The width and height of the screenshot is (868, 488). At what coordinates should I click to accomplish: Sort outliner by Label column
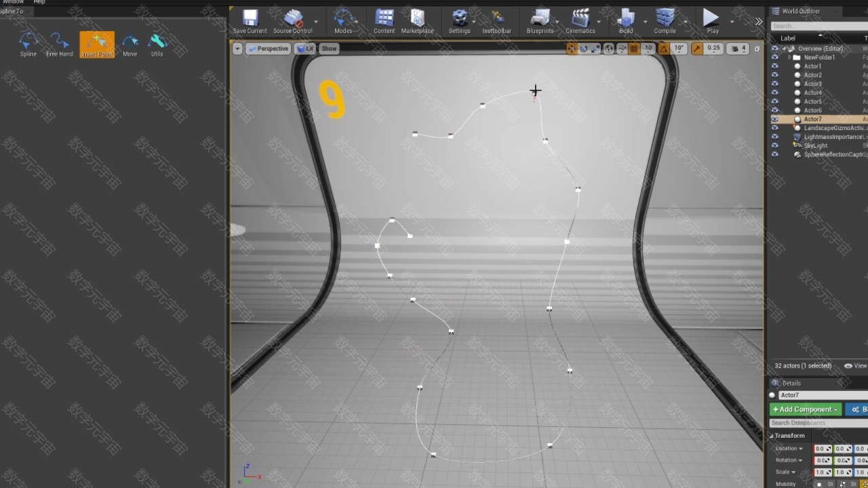coord(788,38)
